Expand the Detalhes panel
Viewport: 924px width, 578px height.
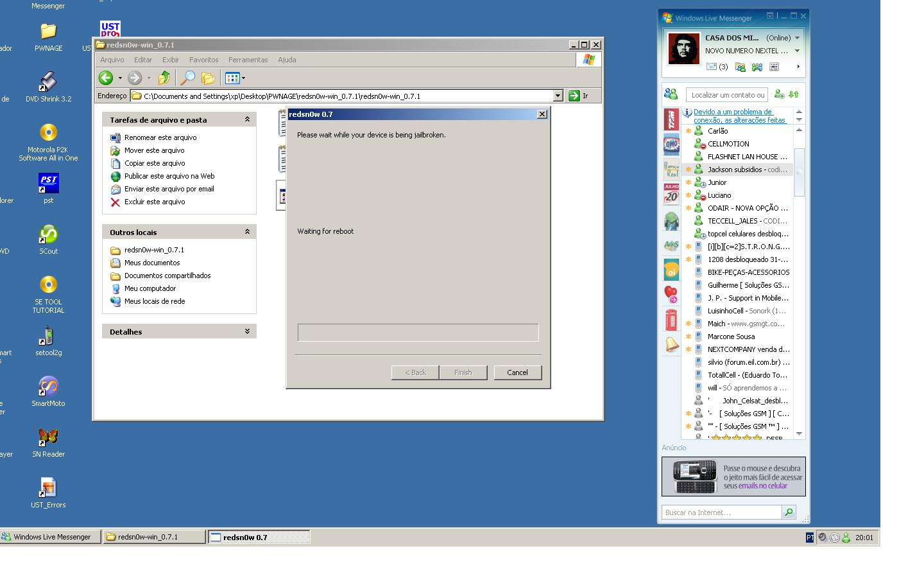tap(247, 331)
